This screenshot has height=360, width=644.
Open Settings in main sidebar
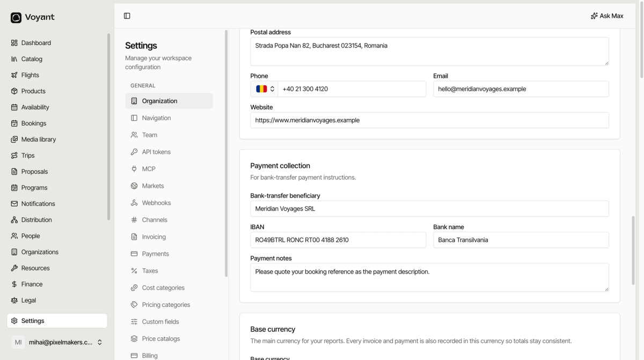[57, 321]
